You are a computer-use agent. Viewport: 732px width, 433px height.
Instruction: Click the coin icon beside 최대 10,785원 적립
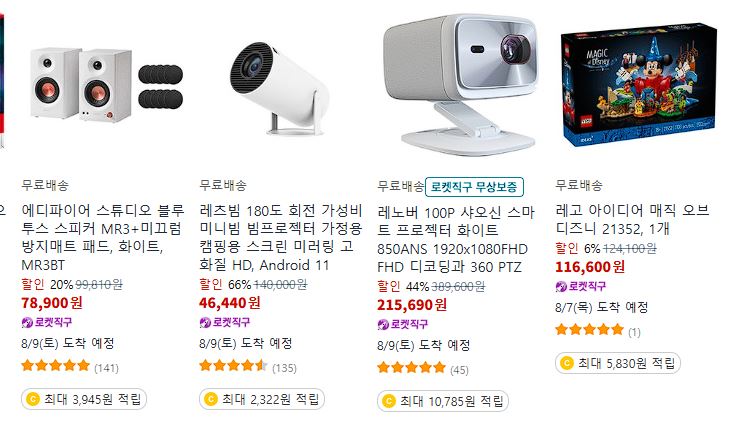pyautogui.click(x=389, y=401)
